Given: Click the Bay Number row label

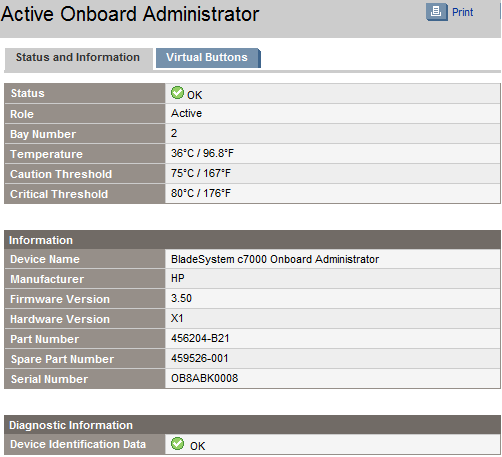Looking at the screenshot, I should (x=43, y=134).
